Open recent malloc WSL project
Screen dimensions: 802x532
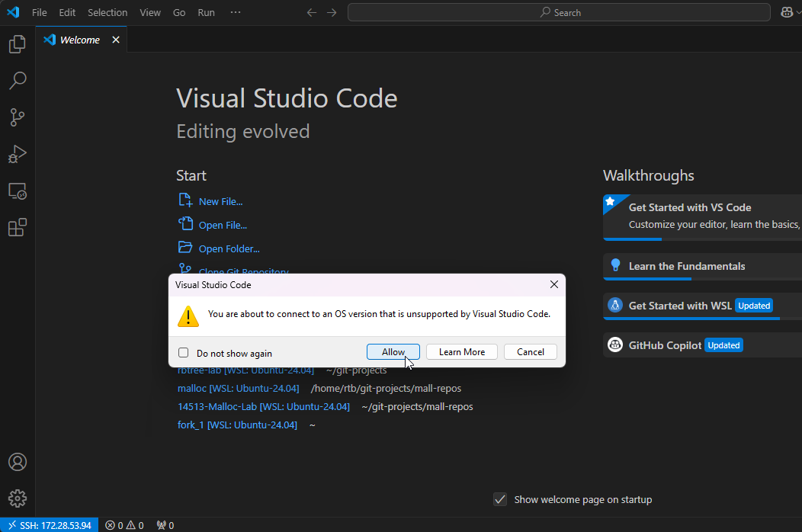[x=238, y=388]
